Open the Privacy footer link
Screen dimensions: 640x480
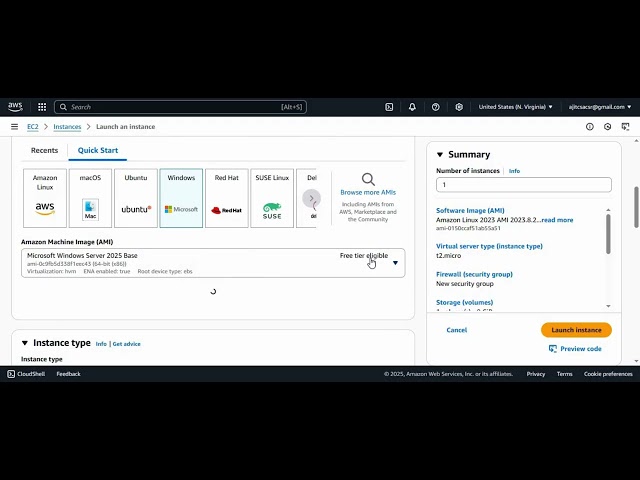[x=536, y=374]
